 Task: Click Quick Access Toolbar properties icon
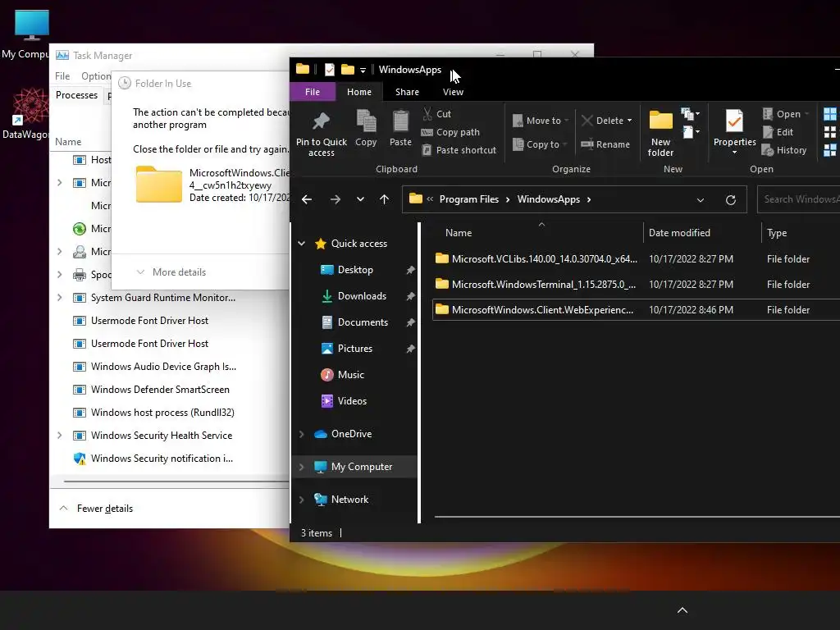330,70
